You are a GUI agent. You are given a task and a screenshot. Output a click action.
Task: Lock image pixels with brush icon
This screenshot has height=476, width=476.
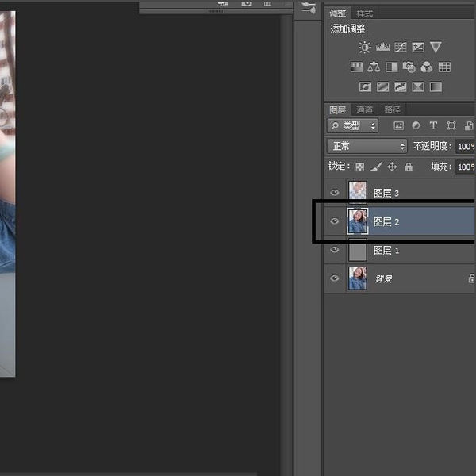pyautogui.click(x=376, y=167)
